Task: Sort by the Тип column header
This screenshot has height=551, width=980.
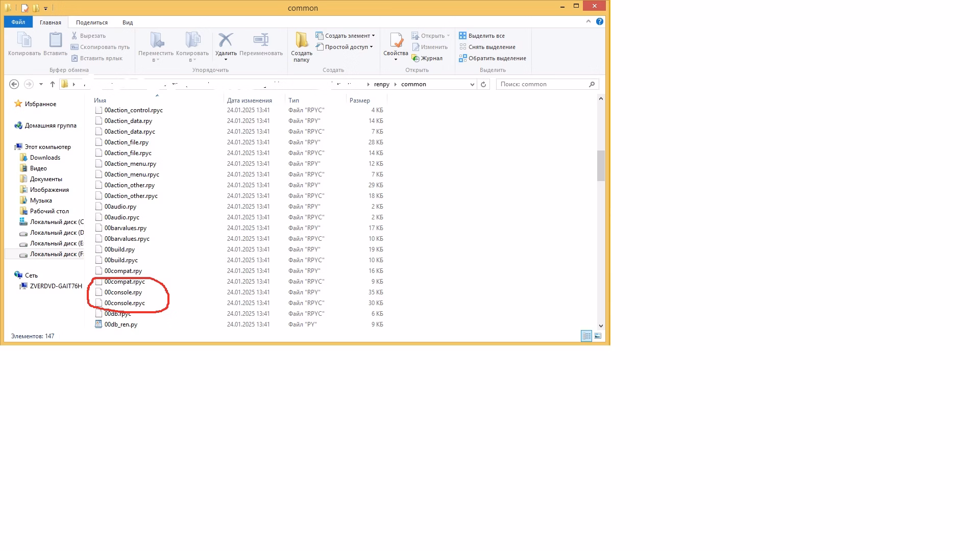Action: pyautogui.click(x=293, y=101)
